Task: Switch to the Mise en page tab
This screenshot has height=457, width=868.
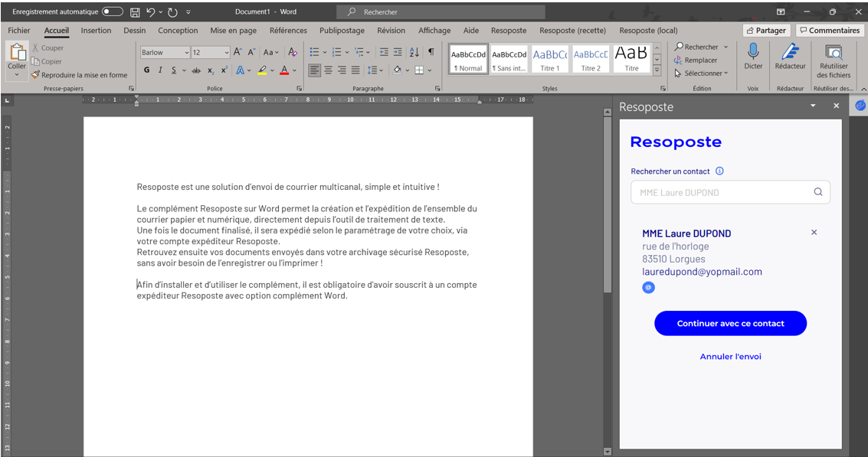Action: pos(233,31)
